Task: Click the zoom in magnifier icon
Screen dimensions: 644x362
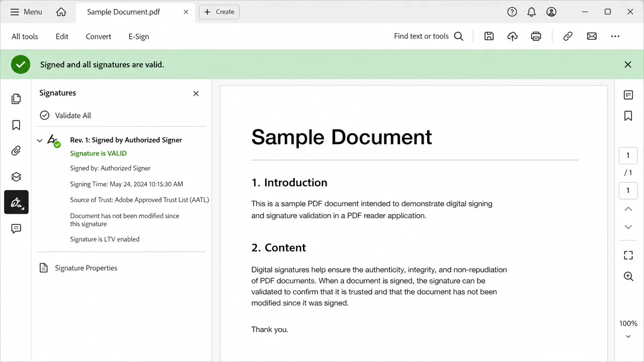Action: tap(628, 277)
